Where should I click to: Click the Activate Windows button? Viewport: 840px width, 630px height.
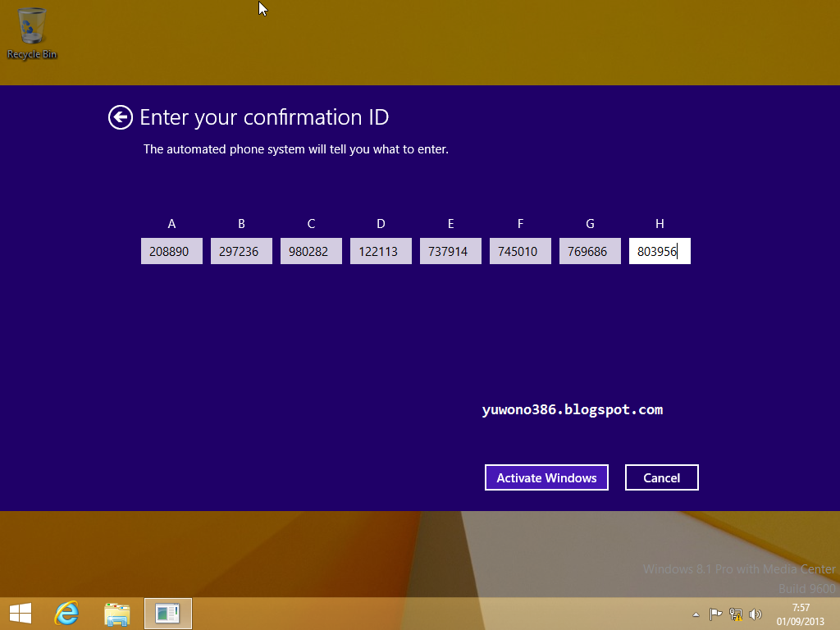(546, 477)
